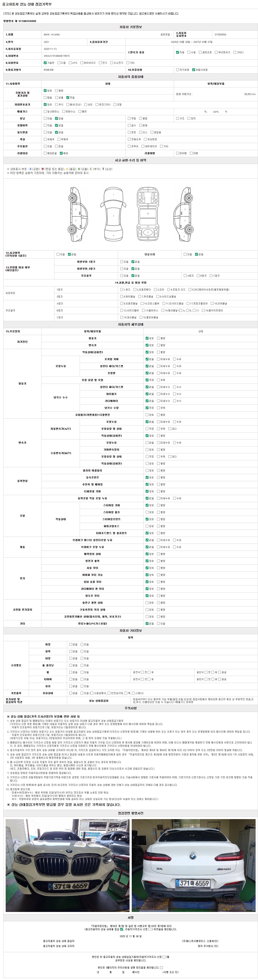258x980 pixels.
Task: Toggle 없음 checkbox for 연료누출(LP가스포함)
Action: click(147, 624)
